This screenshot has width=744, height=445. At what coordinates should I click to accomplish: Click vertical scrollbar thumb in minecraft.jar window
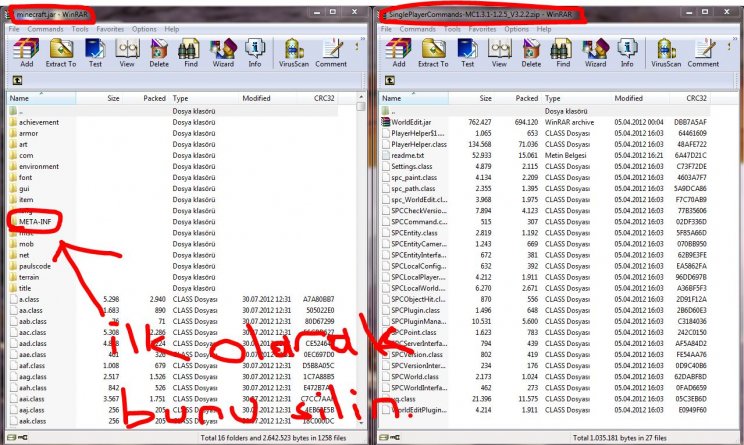[361, 106]
